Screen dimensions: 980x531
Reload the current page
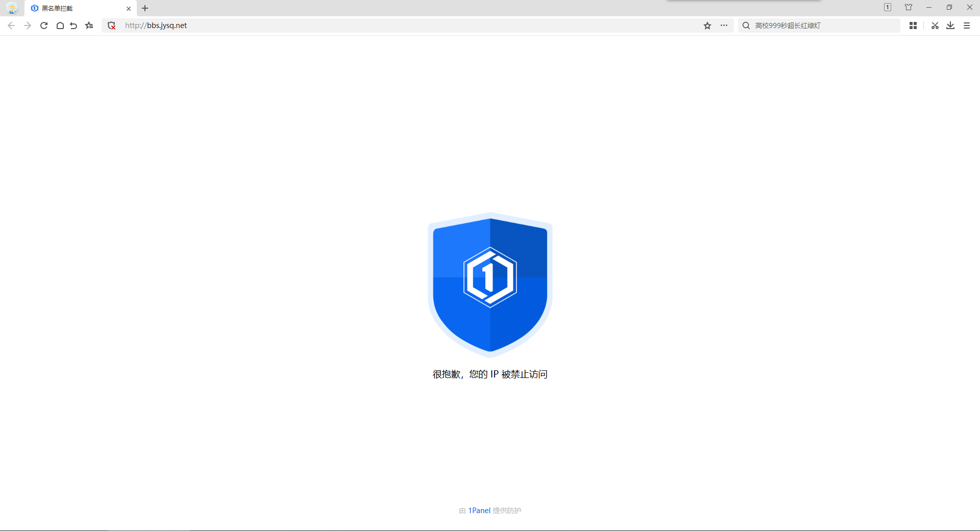click(44, 26)
